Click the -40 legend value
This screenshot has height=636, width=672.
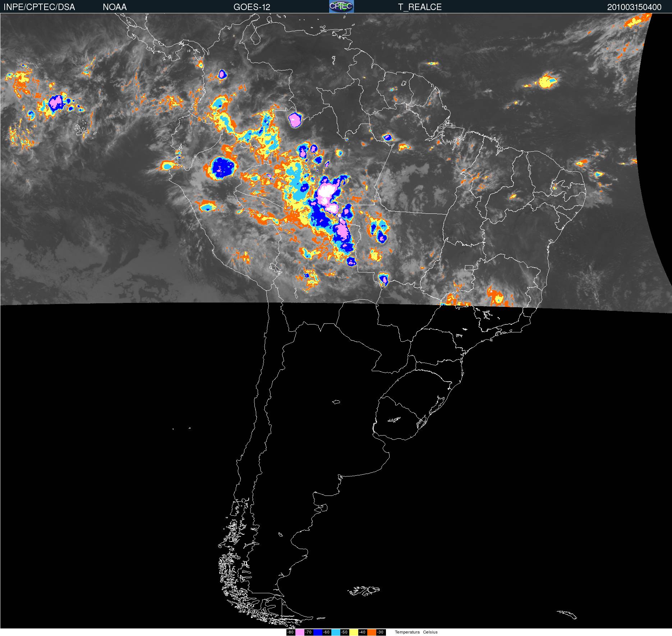coord(362,632)
